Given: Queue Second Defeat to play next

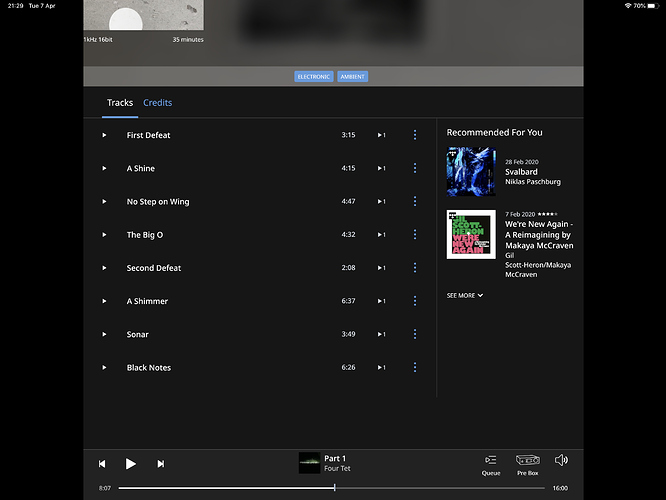Looking at the screenshot, I should coord(381,268).
